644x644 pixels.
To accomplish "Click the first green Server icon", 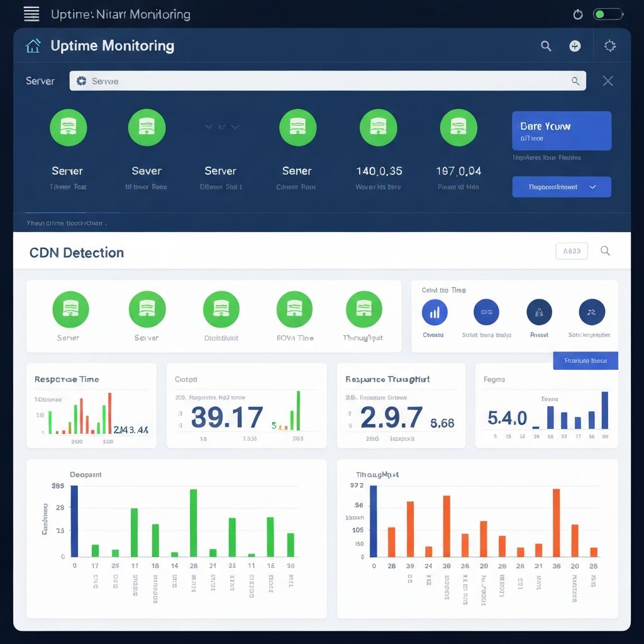I will (68, 128).
